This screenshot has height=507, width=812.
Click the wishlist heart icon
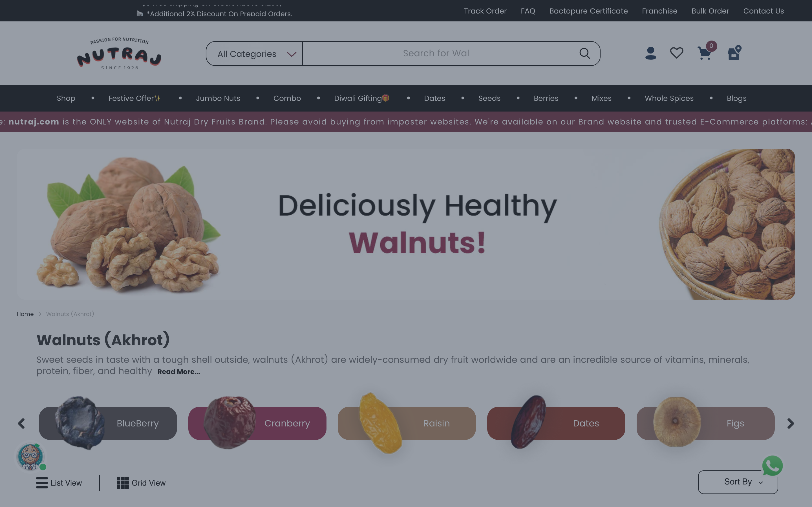click(x=676, y=53)
